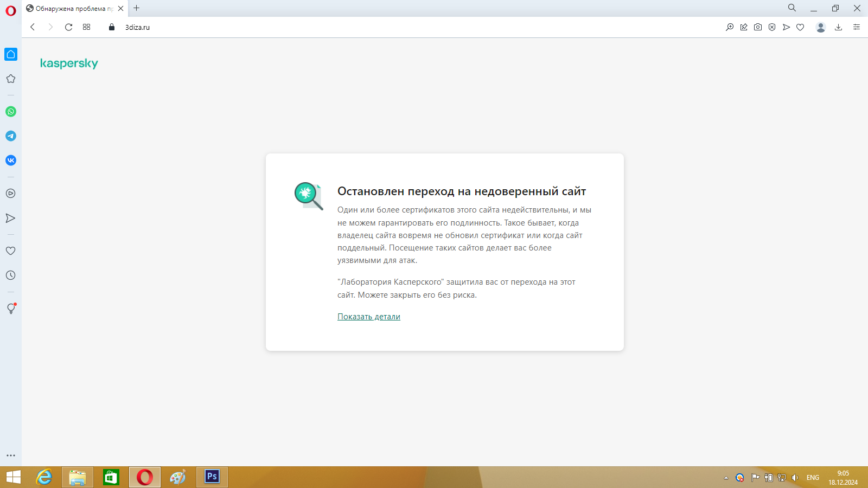
Task: View site security padlock info
Action: coord(112,27)
